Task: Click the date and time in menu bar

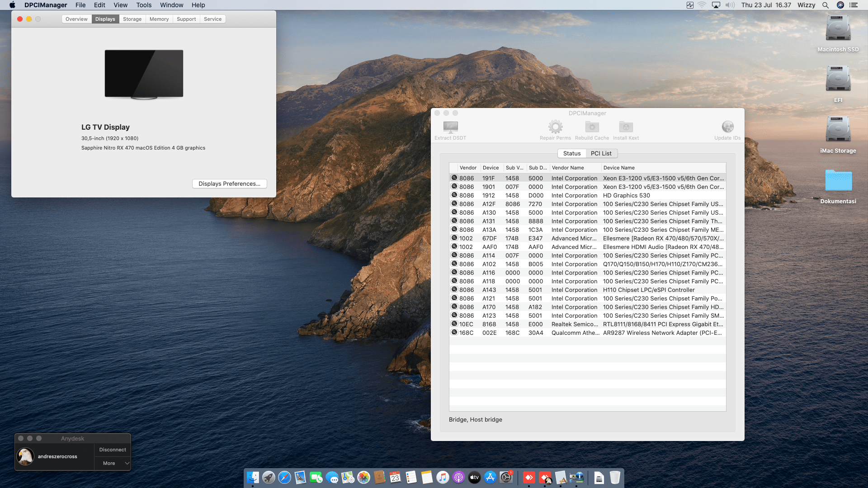Action: [766, 5]
